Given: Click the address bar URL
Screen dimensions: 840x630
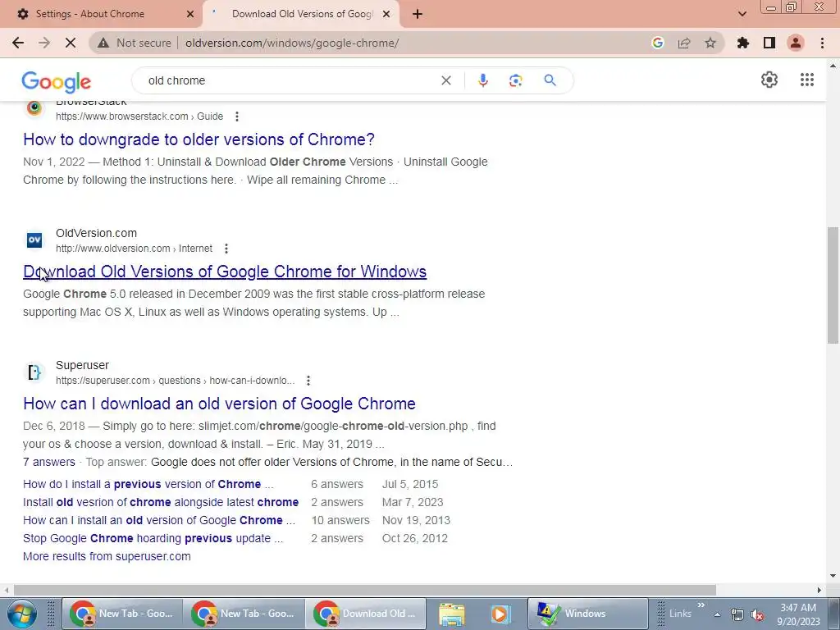Looking at the screenshot, I should (292, 43).
